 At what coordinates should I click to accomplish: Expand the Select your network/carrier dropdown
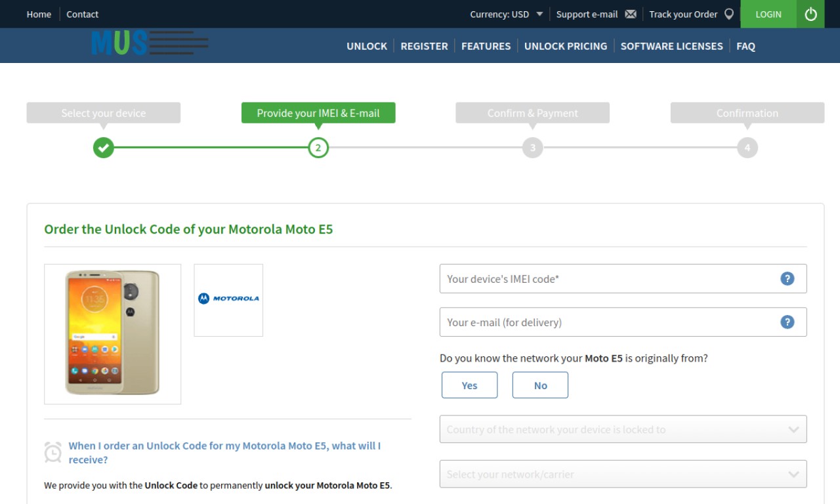point(623,474)
